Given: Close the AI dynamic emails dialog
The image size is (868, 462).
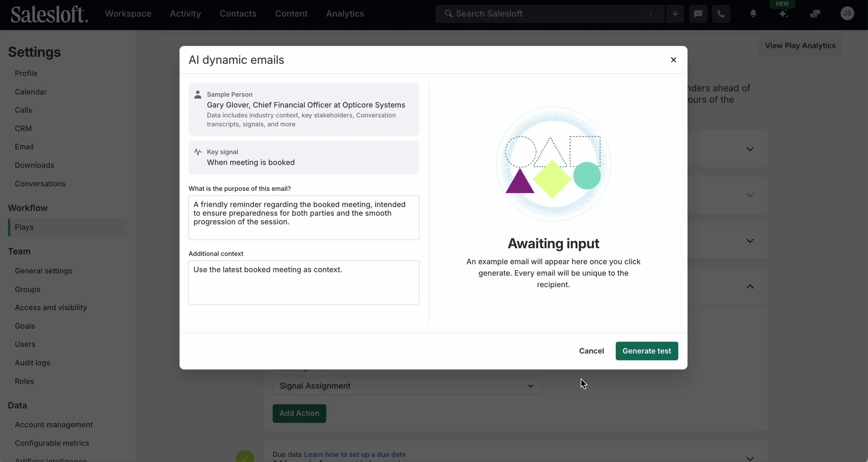Looking at the screenshot, I should point(673,60).
